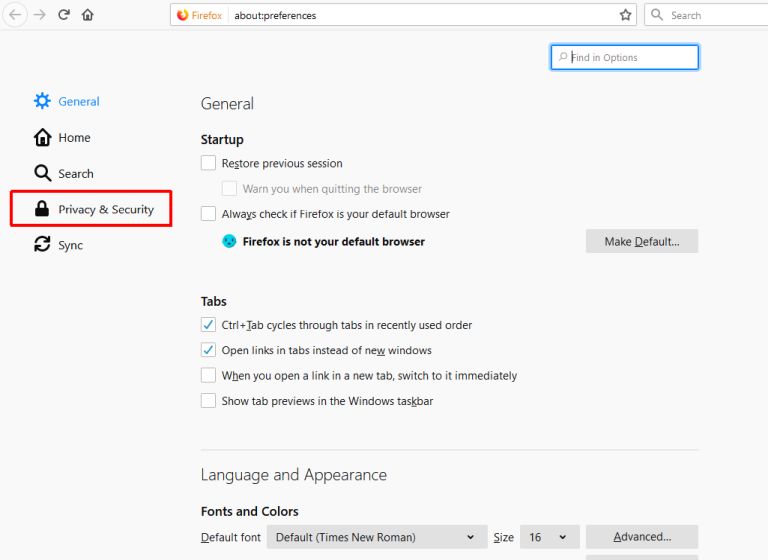Click the Privacy & Security lock icon
Viewport: 768px width, 560px height.
pos(42,209)
